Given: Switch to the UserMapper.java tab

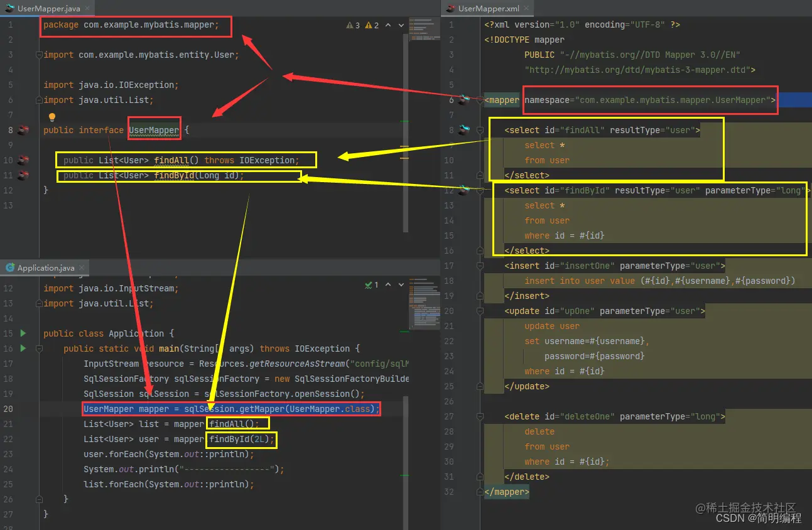Looking at the screenshot, I should [x=48, y=9].
